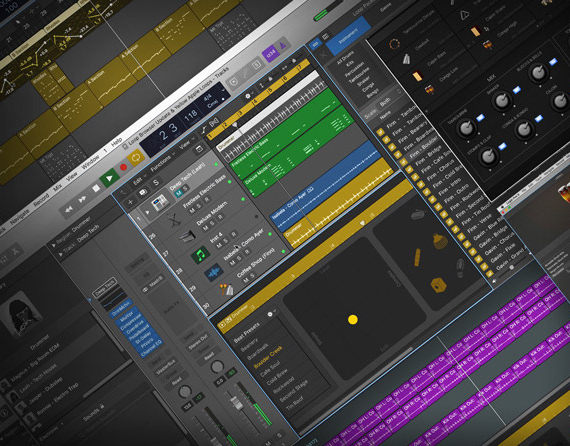570x446 pixels.
Task: Expand the disclosure triangle on track 1
Action: click(147, 212)
